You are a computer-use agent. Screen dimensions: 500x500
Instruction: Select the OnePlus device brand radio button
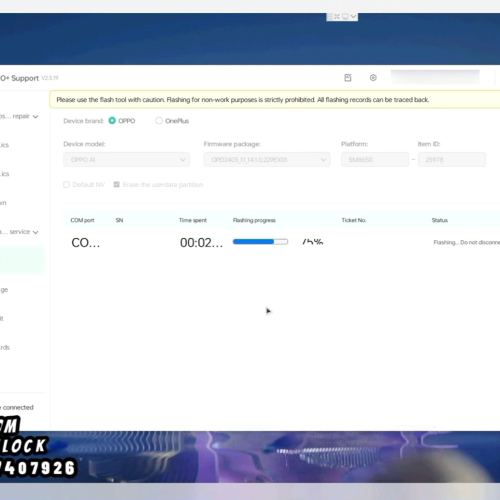point(159,121)
